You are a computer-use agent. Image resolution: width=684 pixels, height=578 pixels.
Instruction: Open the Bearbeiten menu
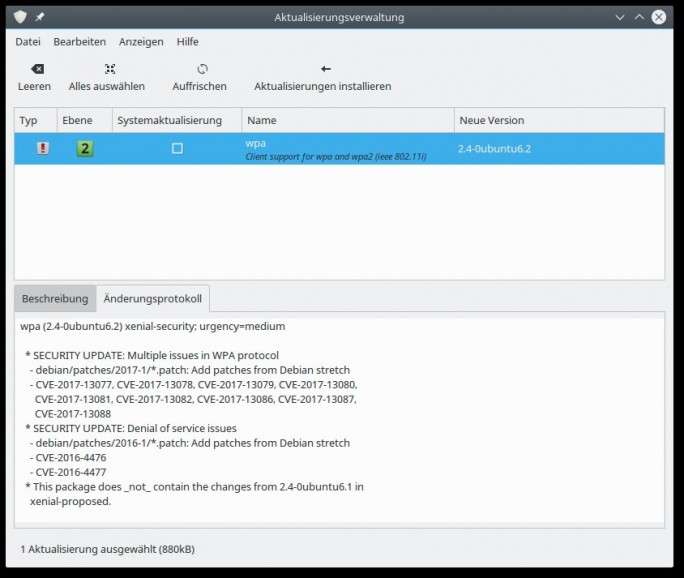click(x=80, y=42)
